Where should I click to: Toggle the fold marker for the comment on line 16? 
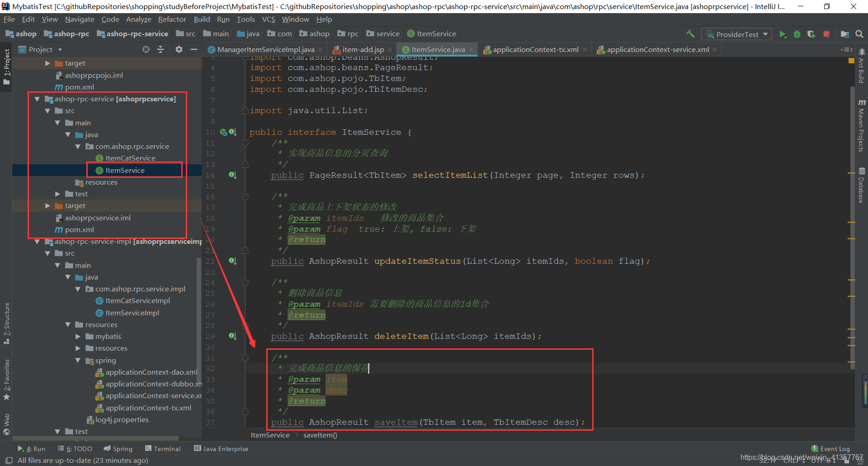click(245, 196)
